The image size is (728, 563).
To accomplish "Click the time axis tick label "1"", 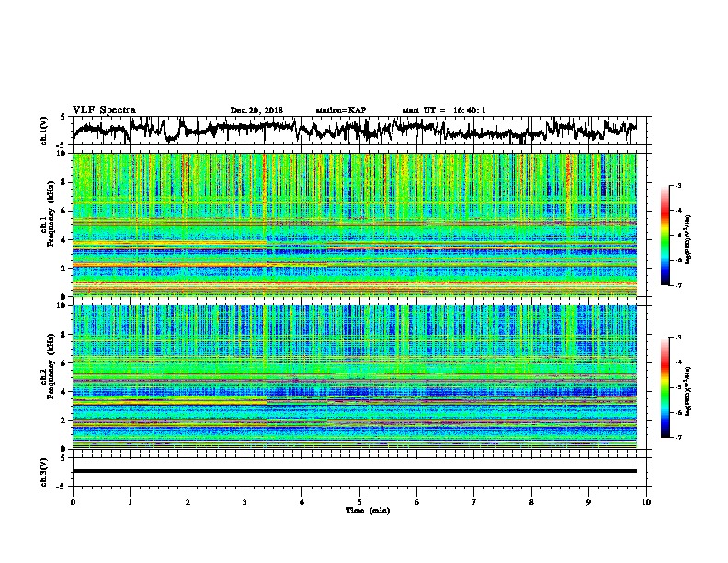I will tap(130, 502).
